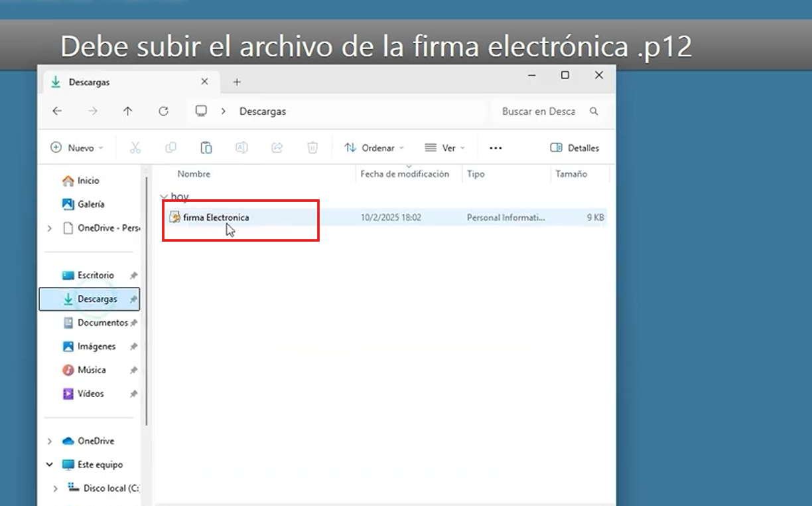Viewport: 812px width, 506px height.
Task: Go to Documentos in the sidebar
Action: click(102, 323)
